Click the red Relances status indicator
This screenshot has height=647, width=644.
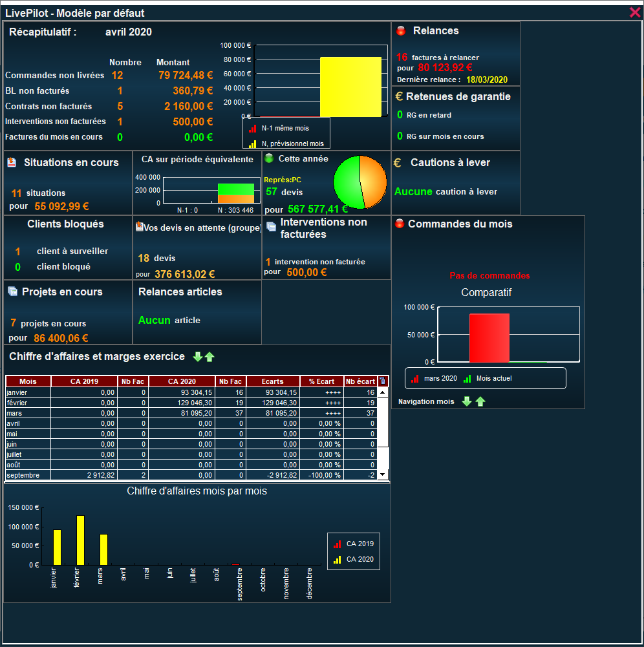pyautogui.click(x=401, y=31)
